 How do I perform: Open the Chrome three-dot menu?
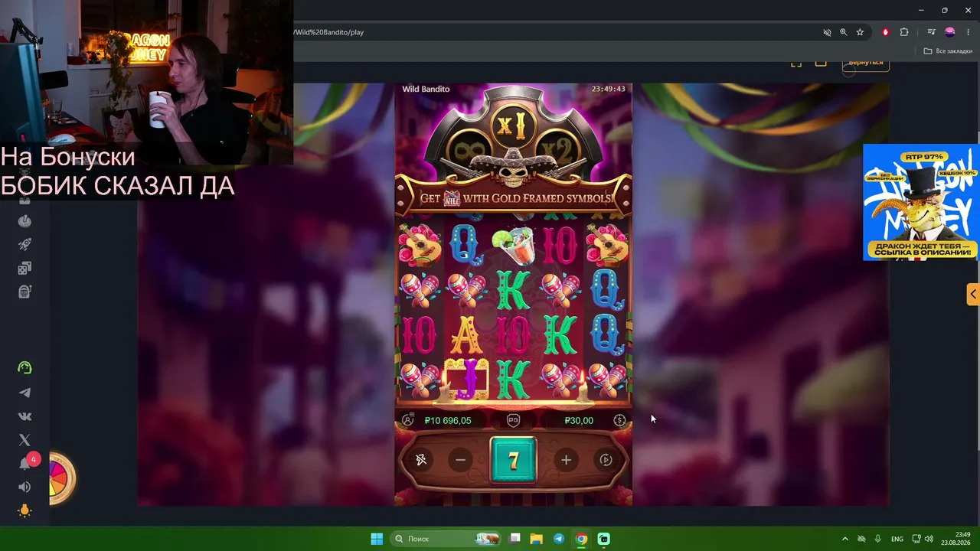969,32
